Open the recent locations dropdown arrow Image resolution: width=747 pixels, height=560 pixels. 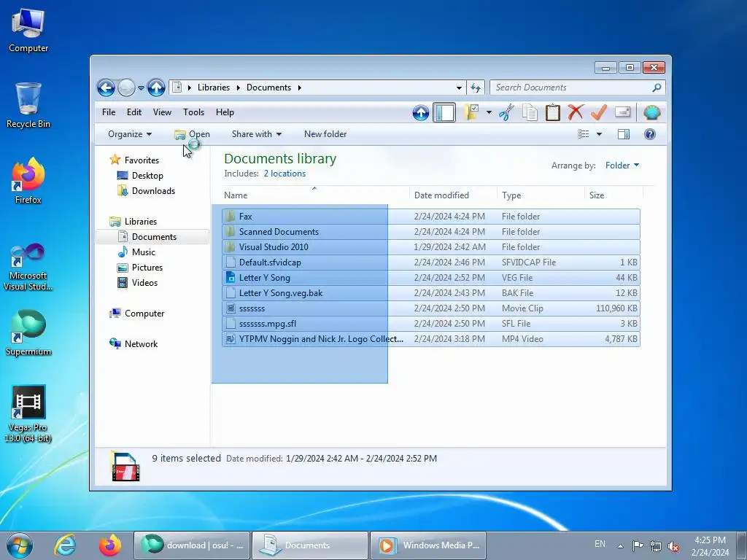click(141, 87)
